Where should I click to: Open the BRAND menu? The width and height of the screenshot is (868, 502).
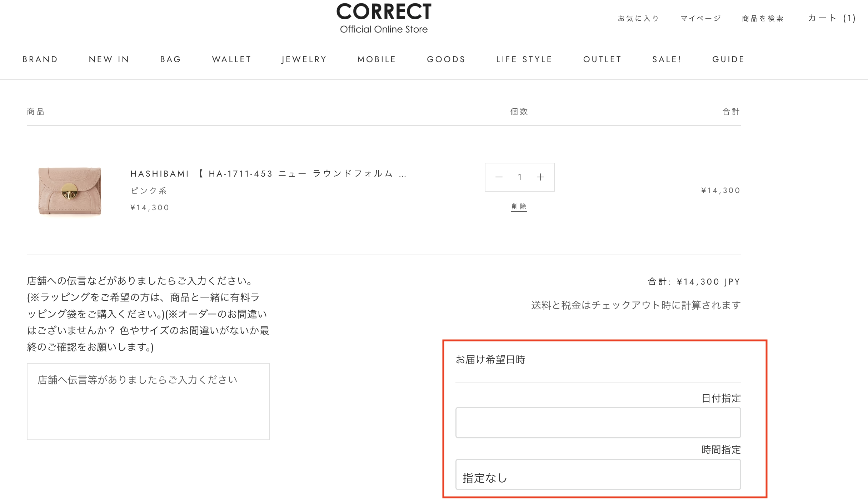[x=40, y=59]
